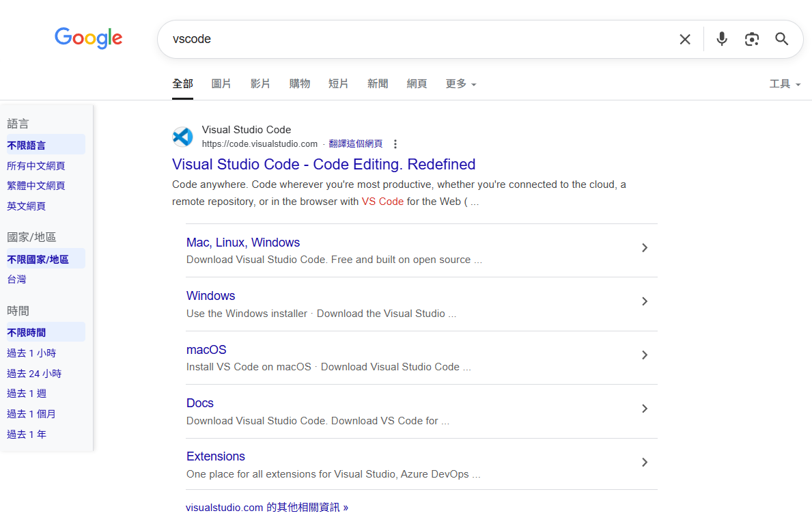Open the 工具 dropdown

785,84
